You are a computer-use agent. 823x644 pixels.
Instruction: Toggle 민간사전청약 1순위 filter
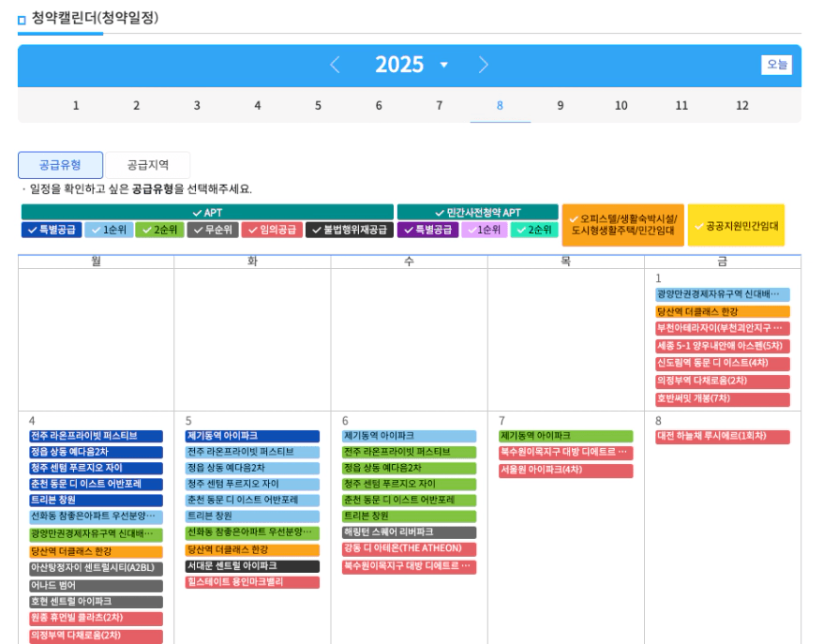click(x=485, y=230)
